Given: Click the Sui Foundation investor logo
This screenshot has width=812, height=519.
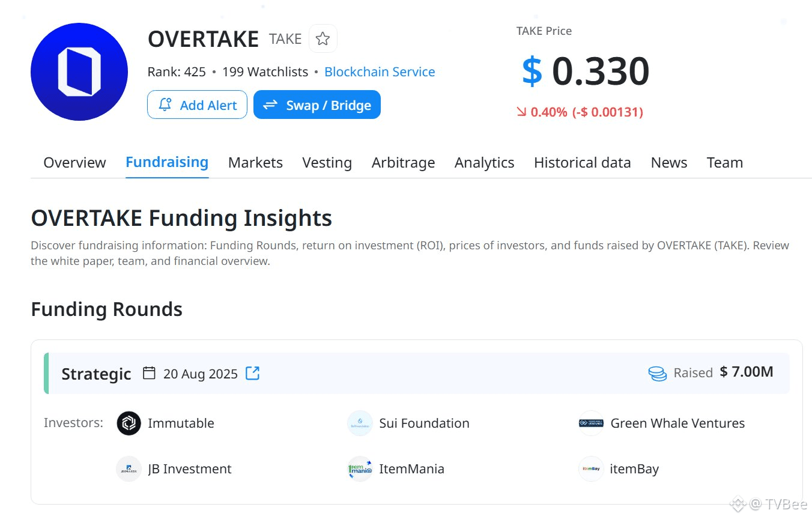Looking at the screenshot, I should [x=360, y=423].
